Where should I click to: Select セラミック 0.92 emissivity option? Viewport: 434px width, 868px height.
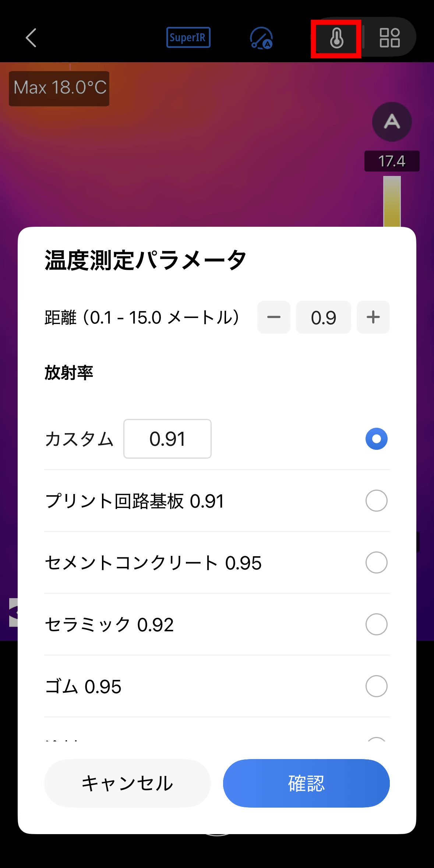[x=376, y=624]
